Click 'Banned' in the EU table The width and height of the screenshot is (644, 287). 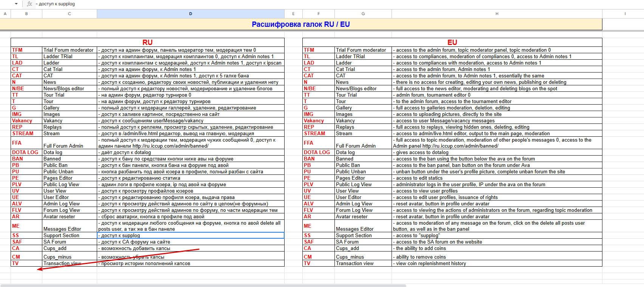click(345, 159)
